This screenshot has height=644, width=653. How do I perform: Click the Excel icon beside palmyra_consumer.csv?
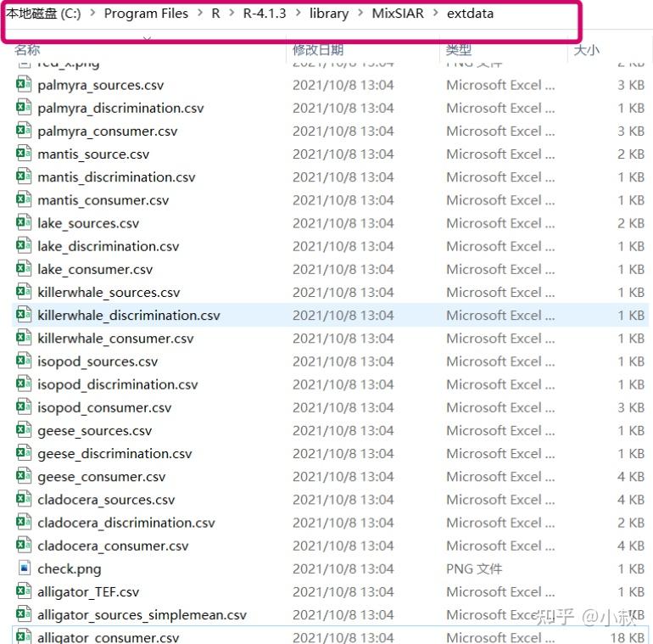coord(24,131)
